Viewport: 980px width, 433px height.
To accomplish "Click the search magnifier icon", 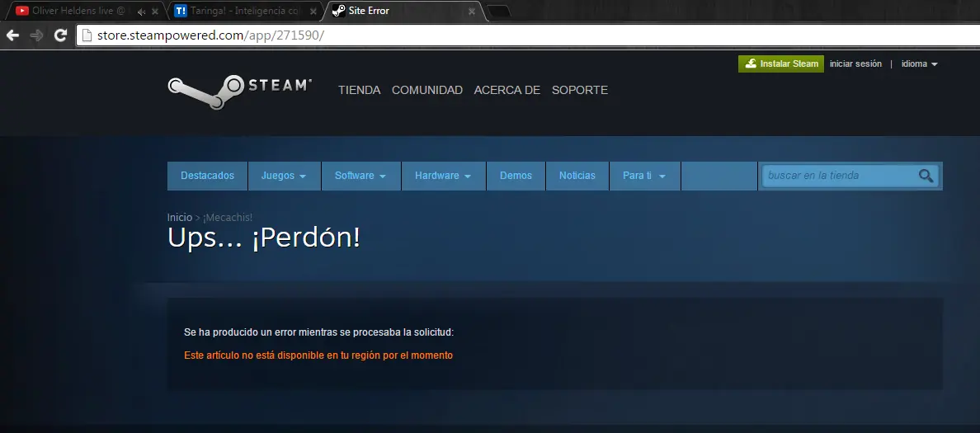I will tap(926, 176).
